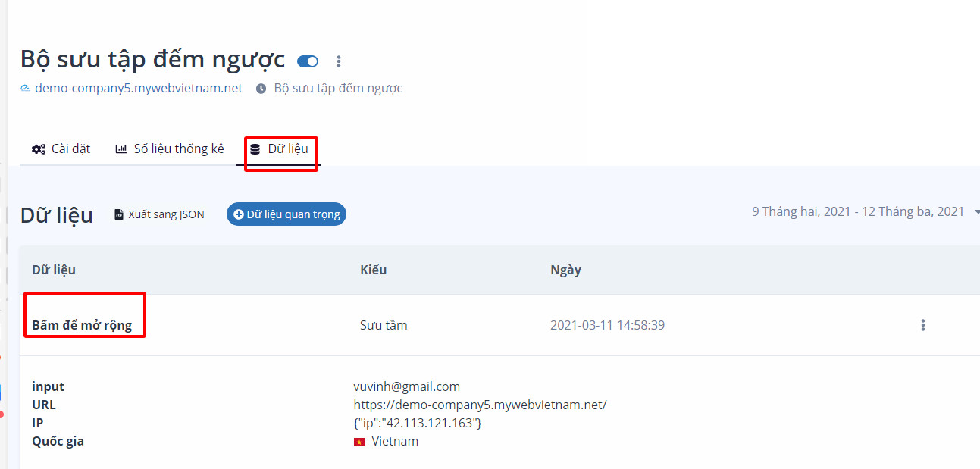Toggle the countdown collector enable switch

(x=307, y=61)
